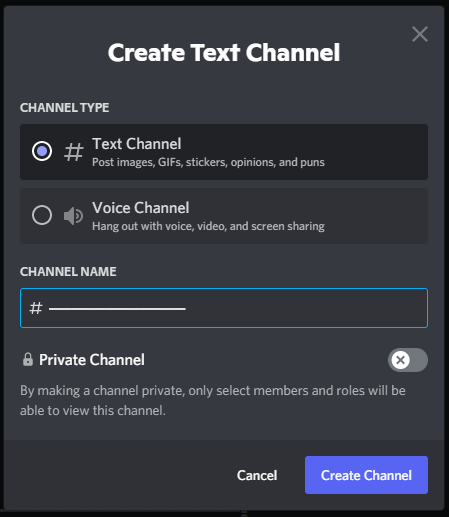Viewport: 449px width, 517px height.
Task: Focus the channel name input field
Action: (x=224, y=308)
